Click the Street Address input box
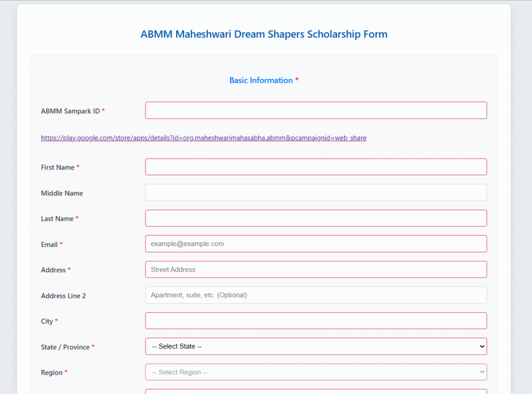The height and width of the screenshot is (394, 532). click(315, 269)
